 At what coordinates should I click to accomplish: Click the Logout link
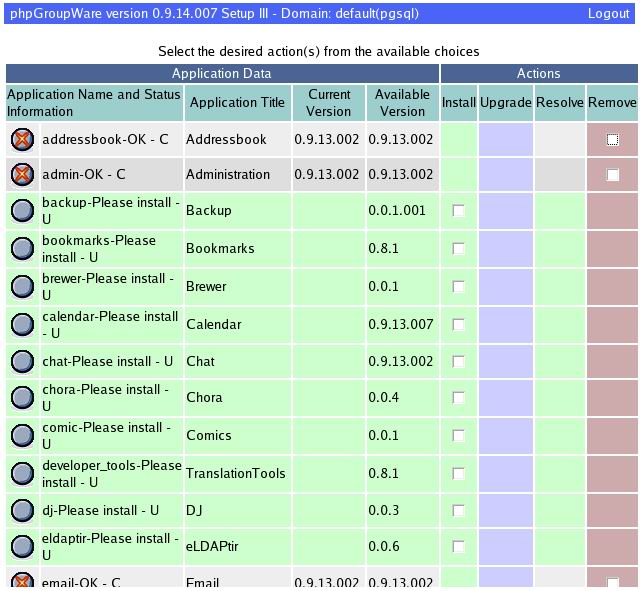pos(608,14)
